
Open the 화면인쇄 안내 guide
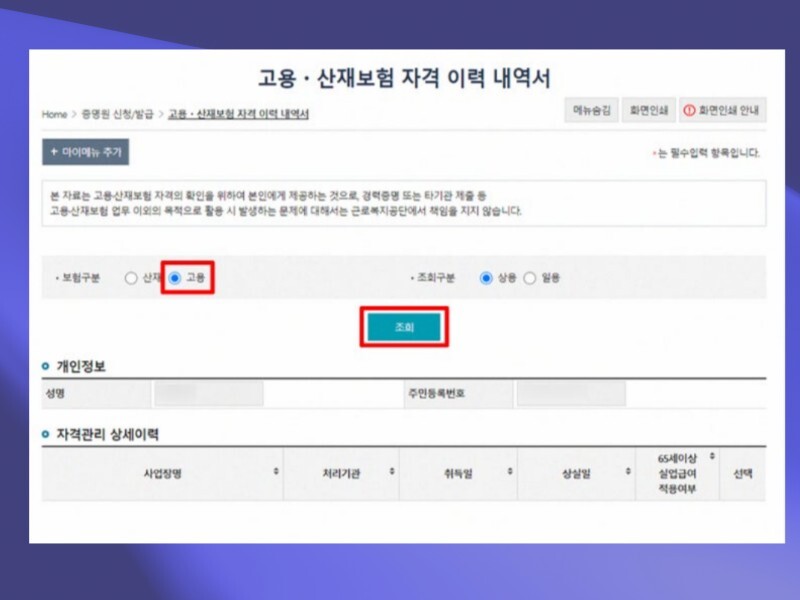point(722,110)
